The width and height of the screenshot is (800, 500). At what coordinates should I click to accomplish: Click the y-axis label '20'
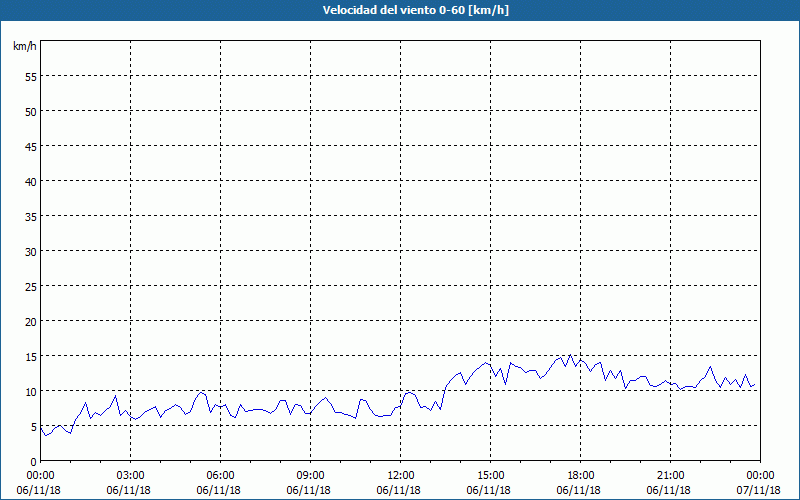(x=31, y=321)
